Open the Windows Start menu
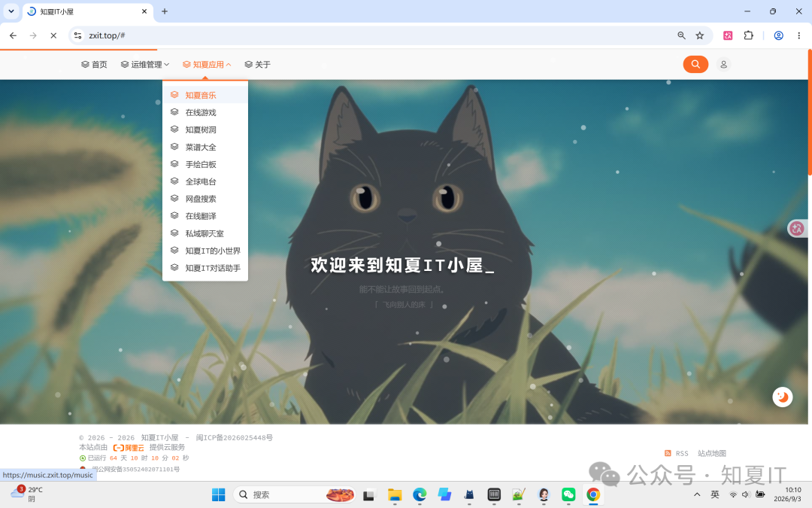Screen dimensions: 812x508 (219, 494)
